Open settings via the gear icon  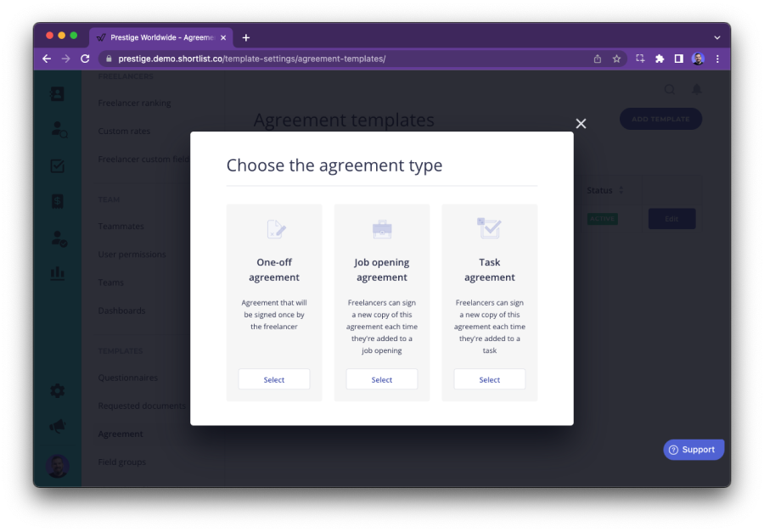[x=56, y=390]
